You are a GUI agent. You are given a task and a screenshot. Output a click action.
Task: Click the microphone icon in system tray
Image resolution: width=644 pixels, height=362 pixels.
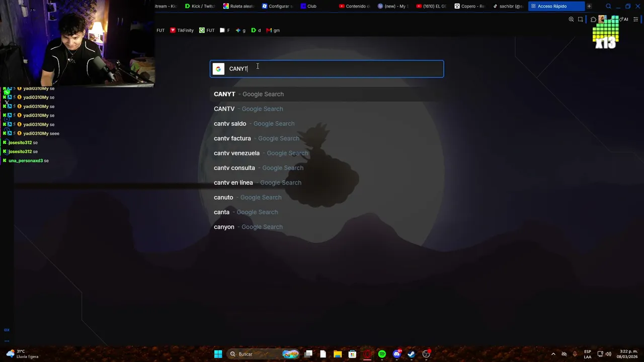pyautogui.click(x=575, y=354)
